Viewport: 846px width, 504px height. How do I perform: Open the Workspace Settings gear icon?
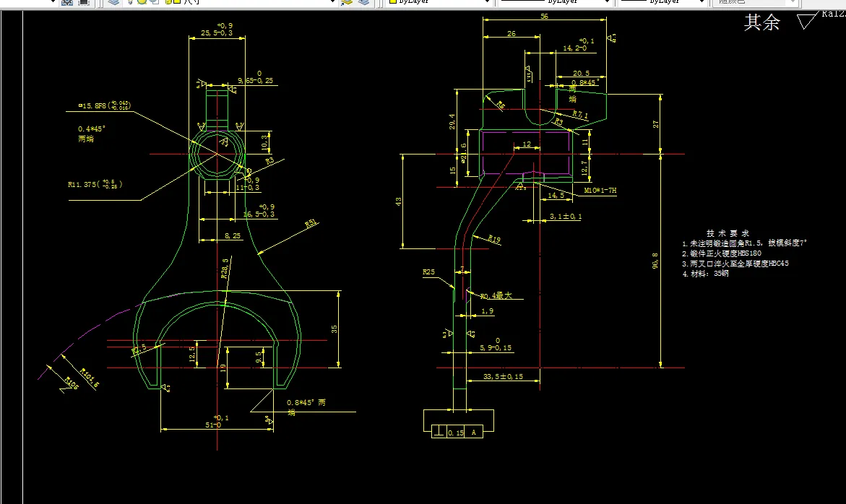67,2
